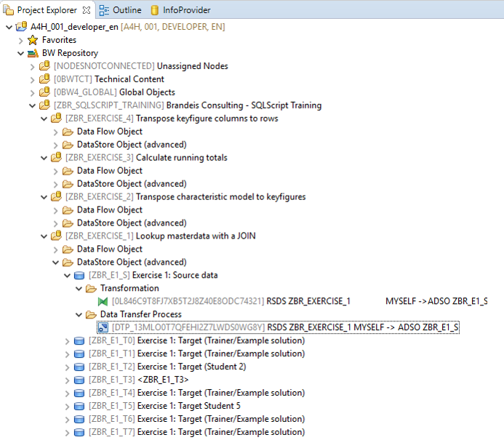This screenshot has width=504, height=440.
Task: Click the ZBR_EXERCISE_3 InfoArea icon
Action: (x=56, y=158)
